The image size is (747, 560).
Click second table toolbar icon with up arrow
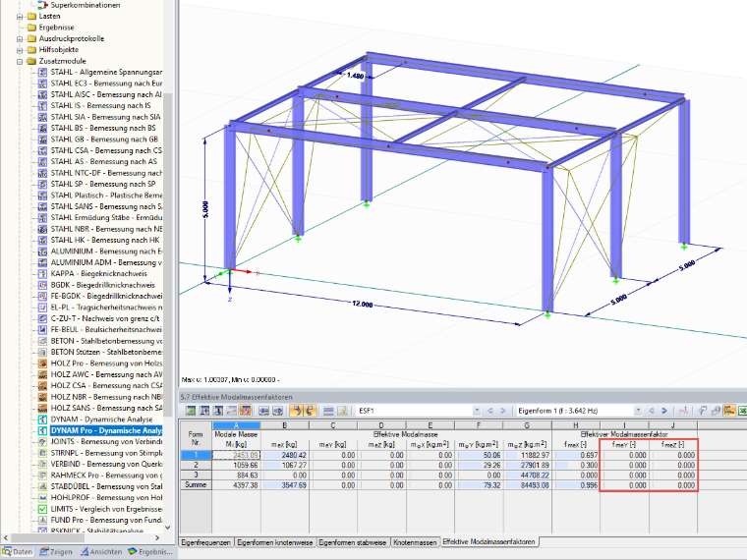point(204,411)
